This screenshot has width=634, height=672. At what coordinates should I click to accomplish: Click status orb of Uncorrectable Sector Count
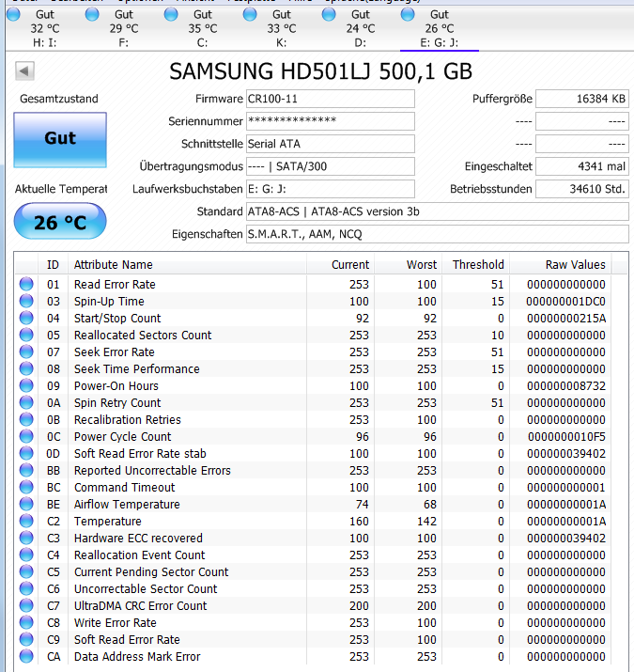coord(26,588)
